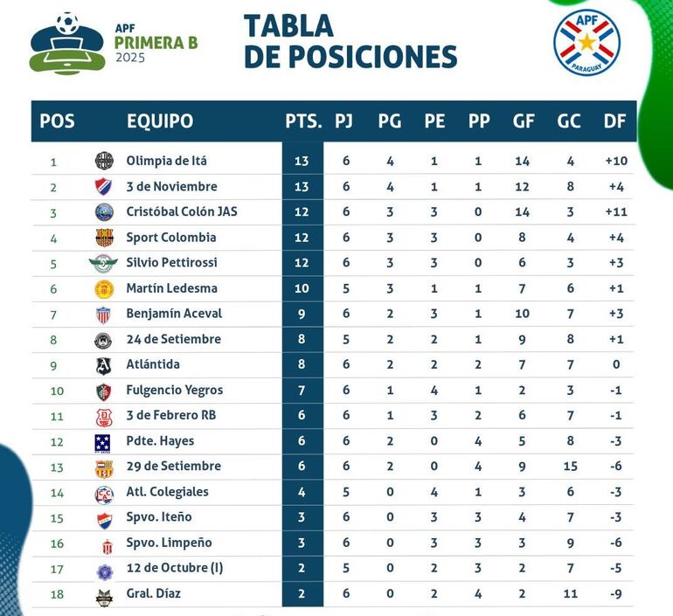Click the Pdte. Hayes starred crest

[x=103, y=442]
